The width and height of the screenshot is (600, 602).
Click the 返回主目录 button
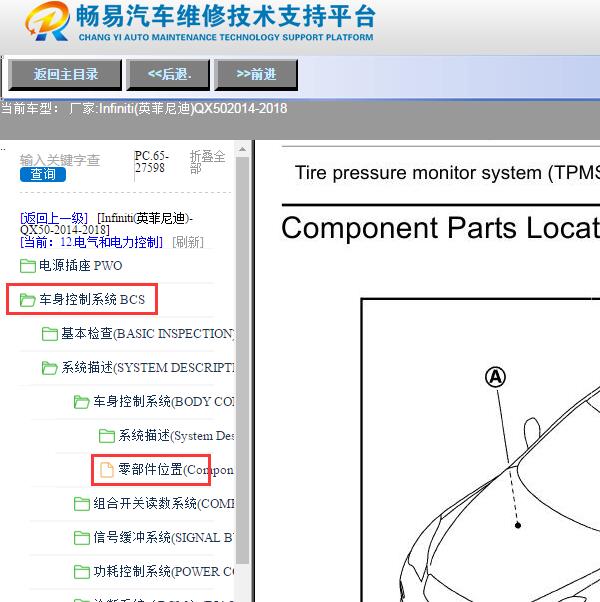click(x=65, y=74)
